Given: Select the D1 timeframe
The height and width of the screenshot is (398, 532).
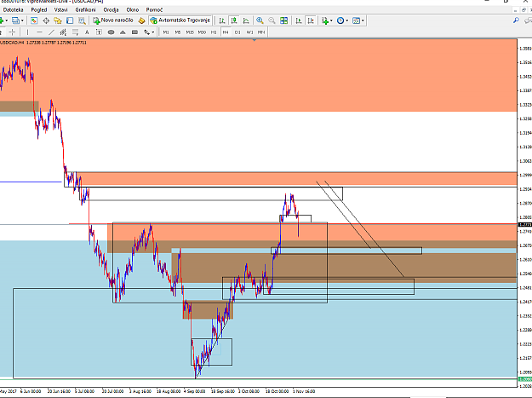Looking at the screenshot, I should [x=237, y=32].
